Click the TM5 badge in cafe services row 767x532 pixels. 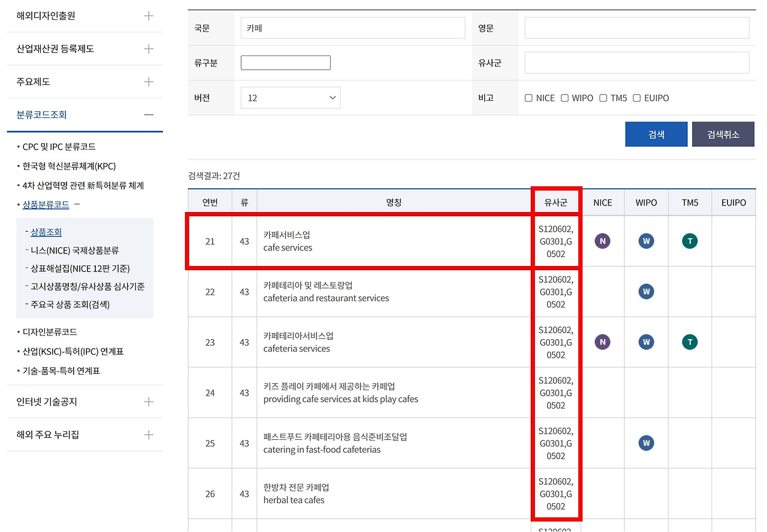(690, 241)
